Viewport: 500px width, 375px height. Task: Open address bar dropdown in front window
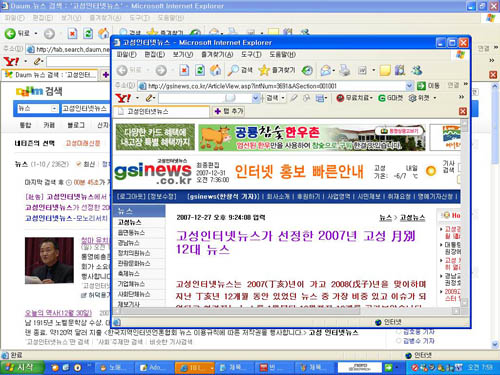coord(410,86)
